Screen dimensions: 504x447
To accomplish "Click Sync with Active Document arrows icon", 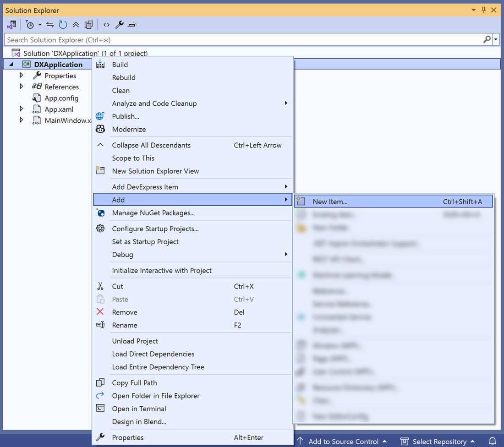I will 50,25.
